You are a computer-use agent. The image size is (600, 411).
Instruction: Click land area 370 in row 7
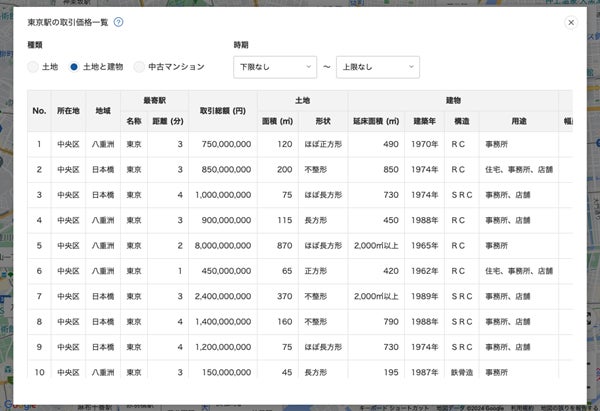point(285,296)
